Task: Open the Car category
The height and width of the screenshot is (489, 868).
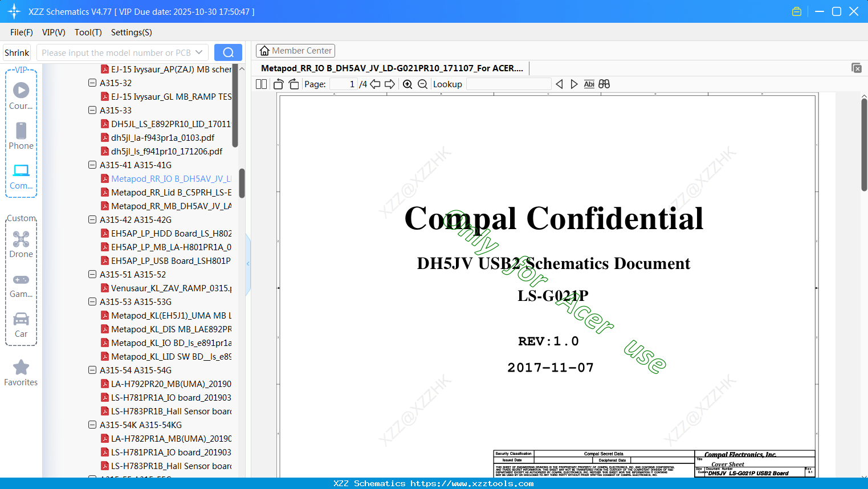Action: [21, 325]
